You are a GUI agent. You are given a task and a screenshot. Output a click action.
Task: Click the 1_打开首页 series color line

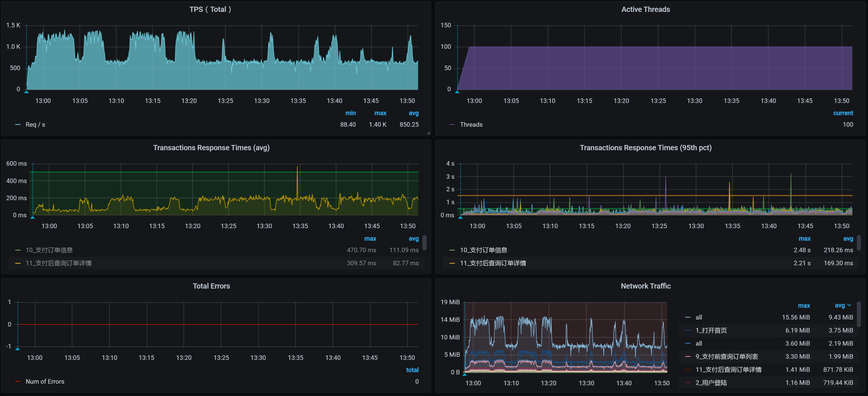[x=688, y=330]
